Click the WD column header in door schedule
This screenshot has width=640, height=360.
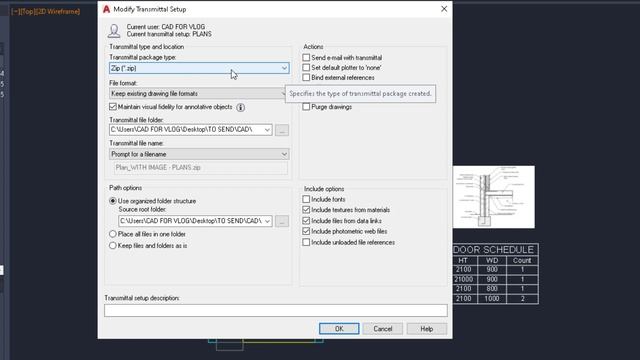point(492,260)
